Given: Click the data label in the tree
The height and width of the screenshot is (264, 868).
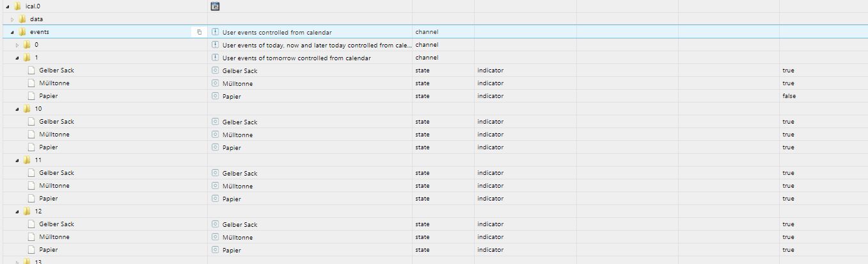Looking at the screenshot, I should pos(36,19).
